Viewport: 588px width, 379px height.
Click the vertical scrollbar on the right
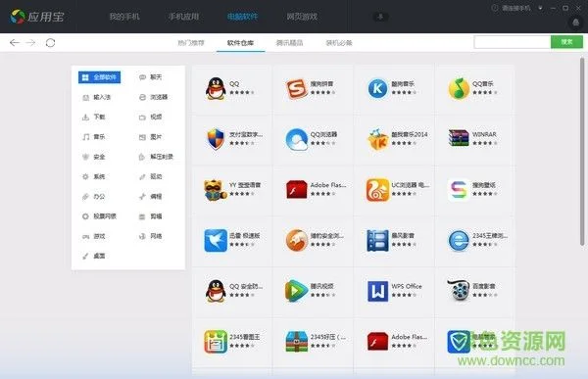pos(582,152)
